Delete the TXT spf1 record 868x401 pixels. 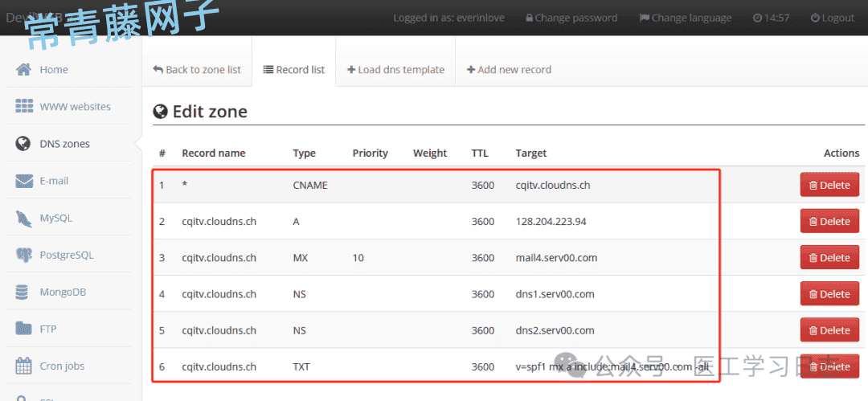pyautogui.click(x=829, y=366)
